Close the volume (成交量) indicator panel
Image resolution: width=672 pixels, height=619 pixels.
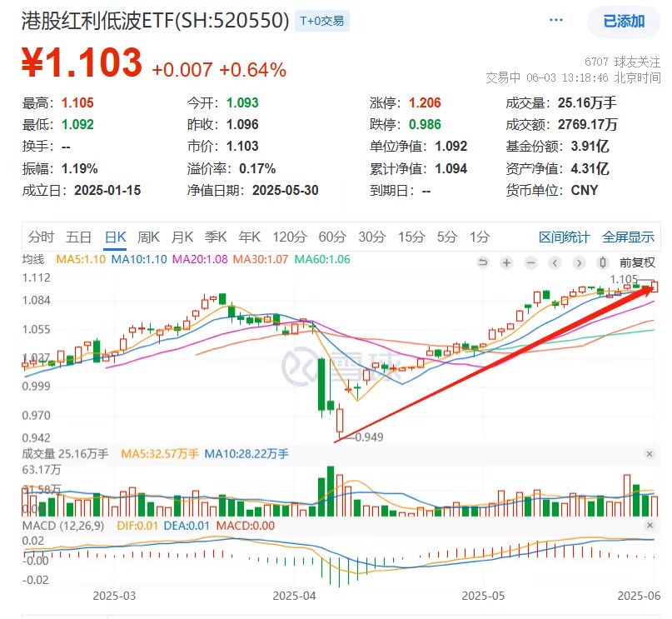pyautogui.click(x=650, y=453)
